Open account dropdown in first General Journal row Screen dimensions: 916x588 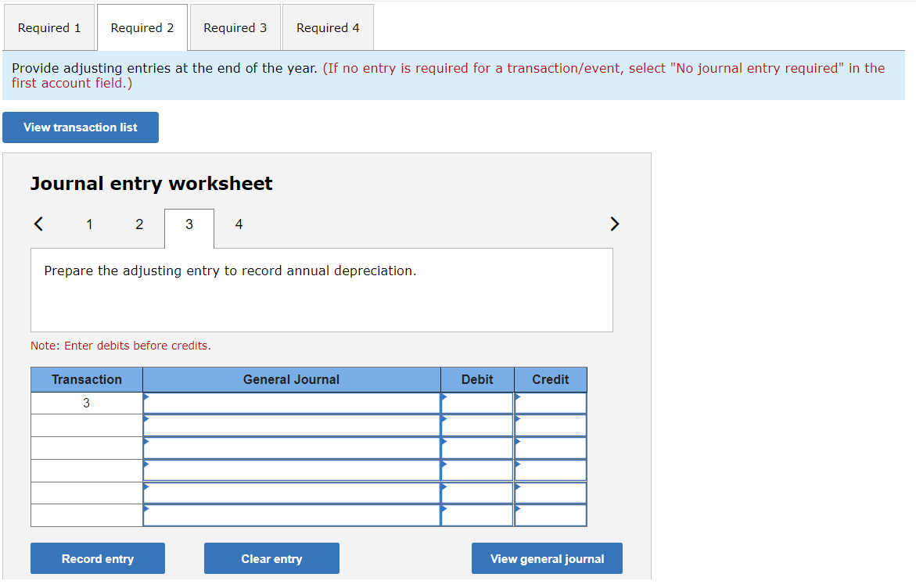[x=292, y=403]
